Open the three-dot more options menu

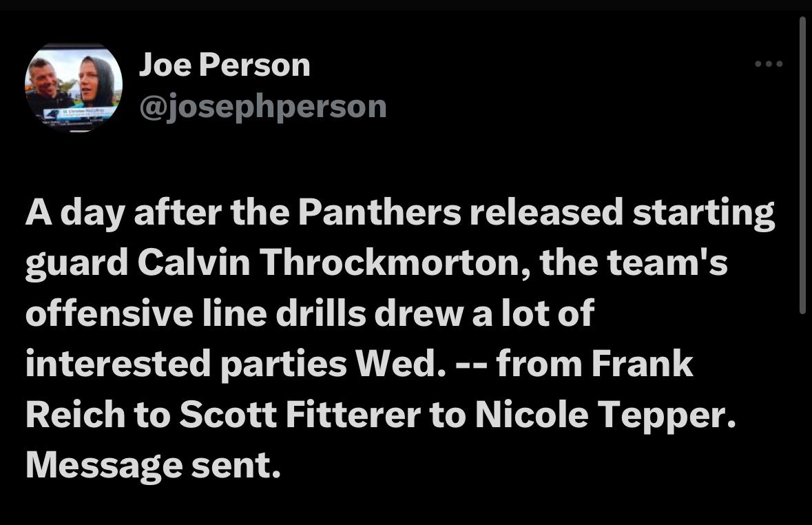coord(769,64)
